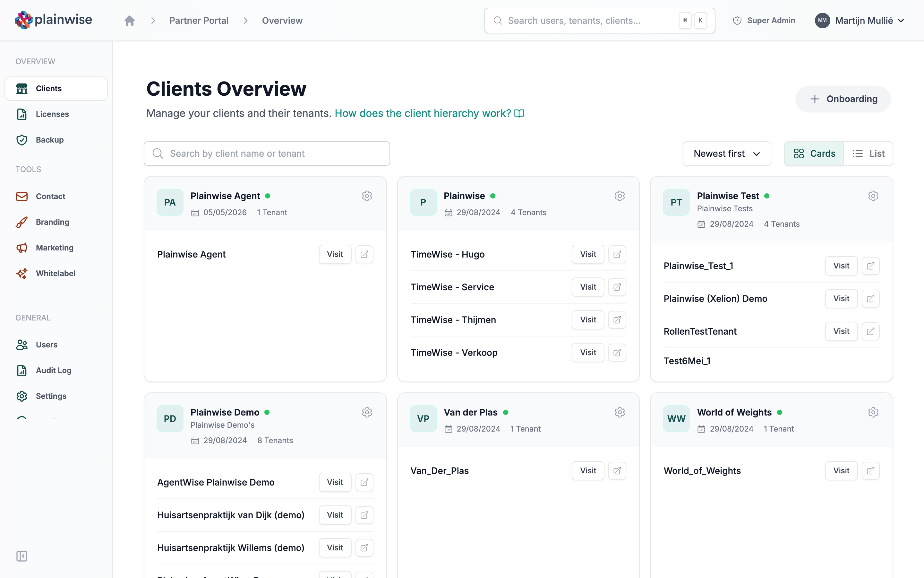Image resolution: width=924 pixels, height=578 pixels.
Task: Visit Huisartsenpraktijk van Dijk (demo) tenant
Action: 335,515
